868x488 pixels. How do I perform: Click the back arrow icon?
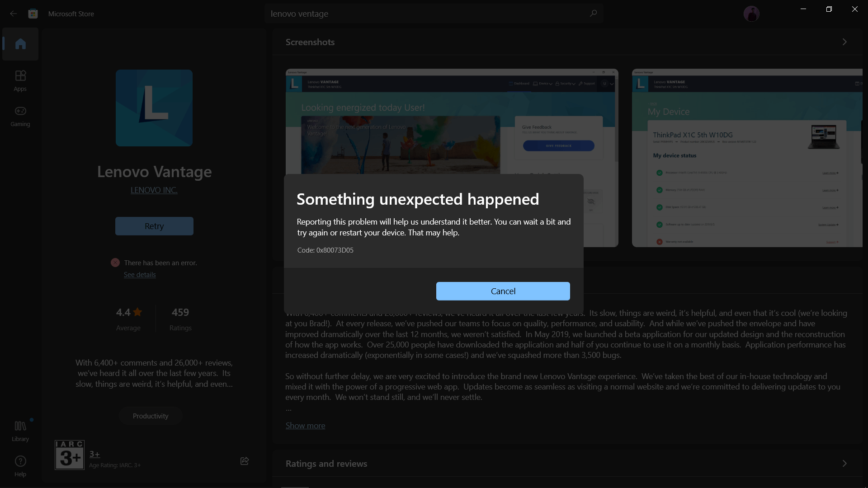click(x=14, y=14)
